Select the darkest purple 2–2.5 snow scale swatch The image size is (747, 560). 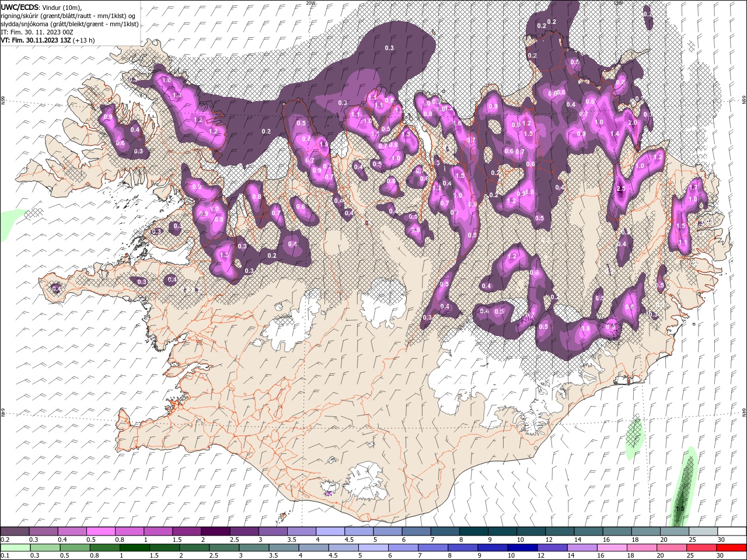point(215,531)
